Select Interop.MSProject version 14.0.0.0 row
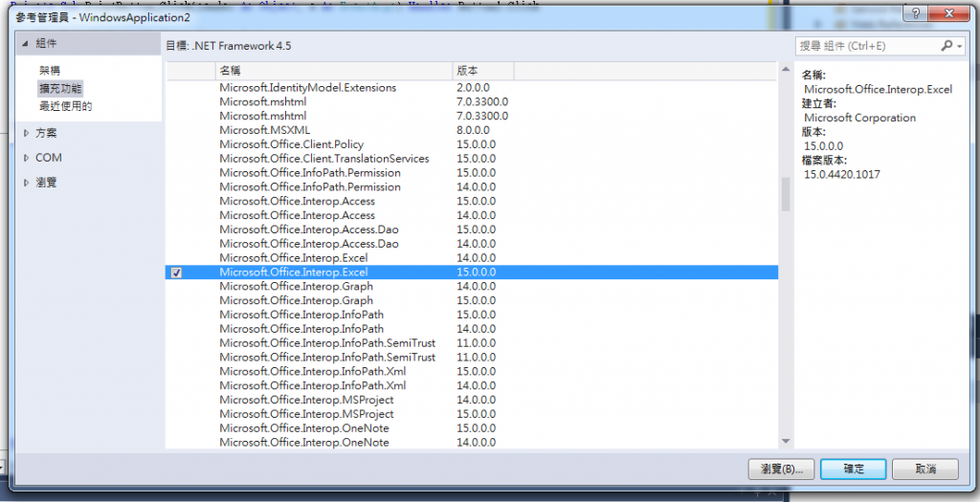This screenshot has width=980, height=502. 471,400
